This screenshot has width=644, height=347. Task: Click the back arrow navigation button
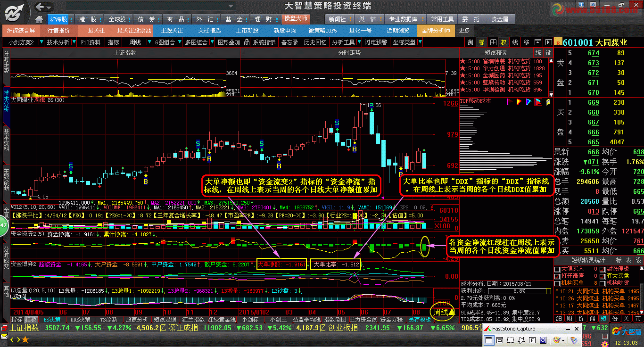pos(40,7)
